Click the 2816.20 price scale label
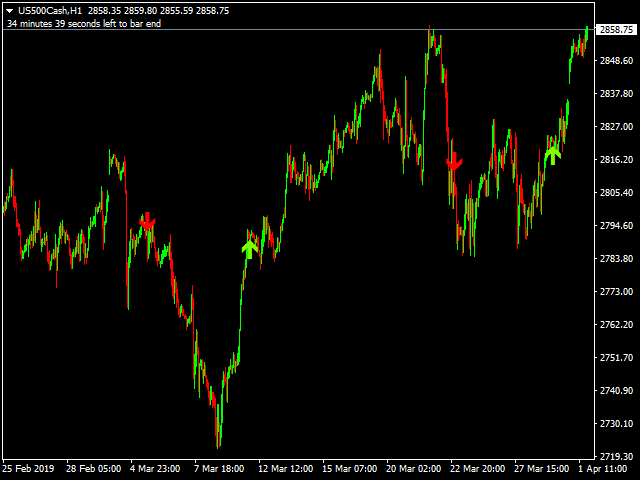 pos(616,160)
